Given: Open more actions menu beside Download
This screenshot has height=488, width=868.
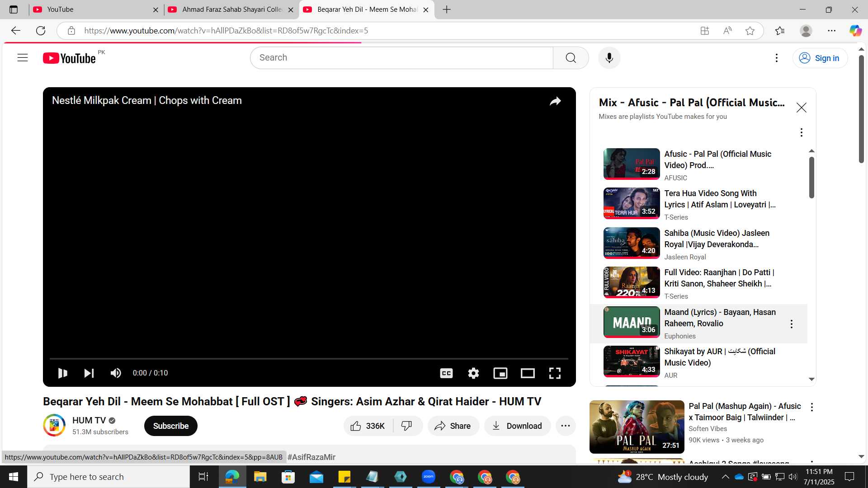Looking at the screenshot, I should tap(566, 426).
